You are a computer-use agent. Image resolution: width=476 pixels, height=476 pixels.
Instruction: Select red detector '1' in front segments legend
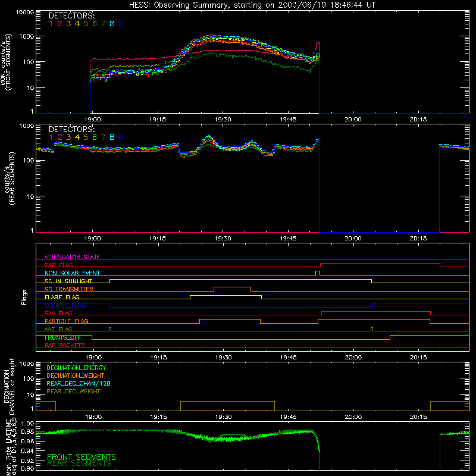pyautogui.click(x=51, y=24)
